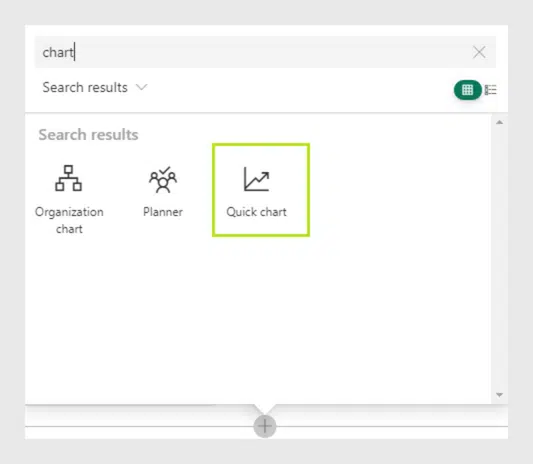Click the plus add web part button
The height and width of the screenshot is (464, 533).
265,426
